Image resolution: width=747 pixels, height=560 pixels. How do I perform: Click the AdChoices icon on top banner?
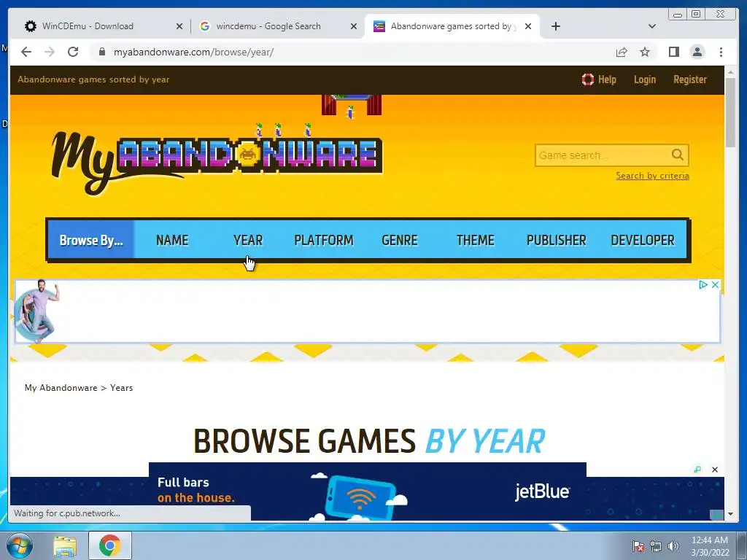coord(703,285)
